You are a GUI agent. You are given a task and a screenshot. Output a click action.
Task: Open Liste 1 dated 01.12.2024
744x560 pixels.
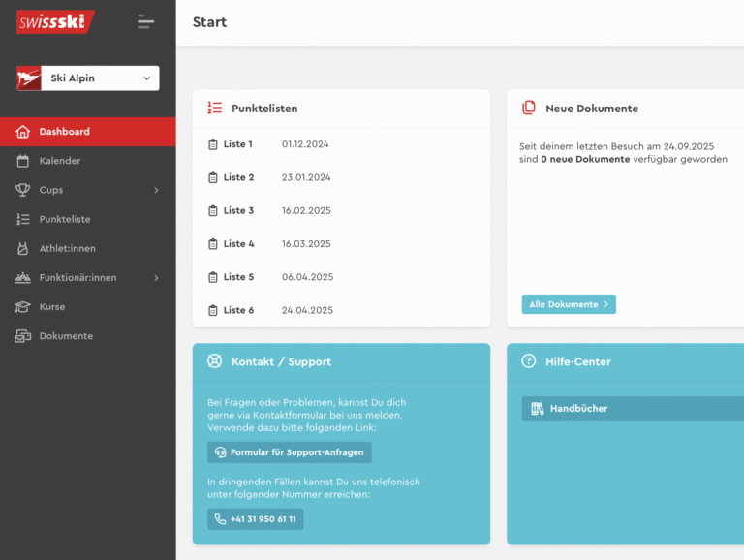click(x=238, y=144)
